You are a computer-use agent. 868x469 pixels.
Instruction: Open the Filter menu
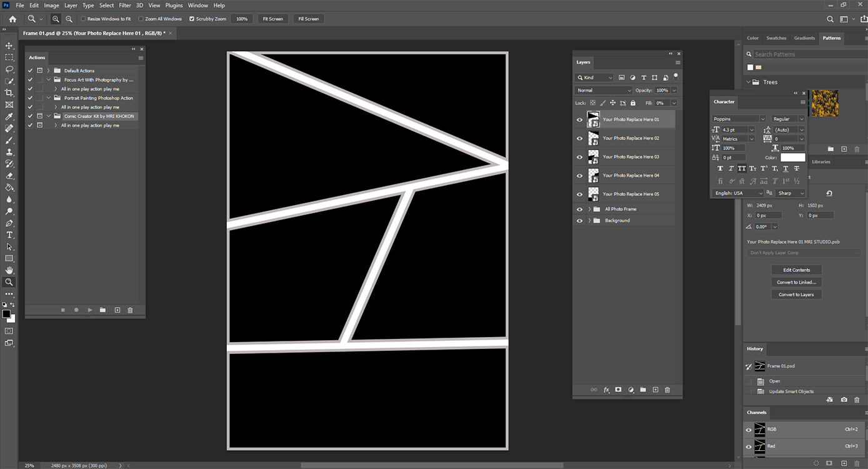tap(125, 6)
